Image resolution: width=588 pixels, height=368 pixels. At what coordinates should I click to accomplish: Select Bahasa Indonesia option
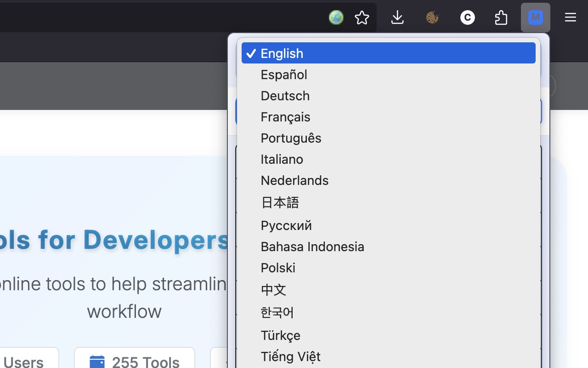point(388,247)
